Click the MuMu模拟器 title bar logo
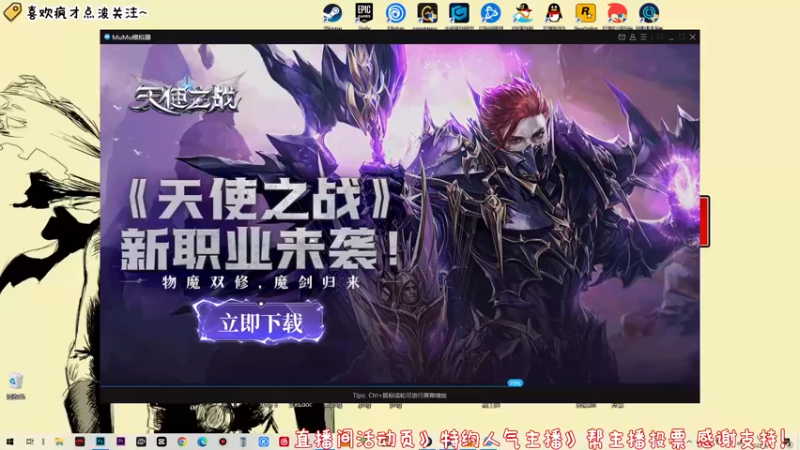800x450 pixels. tap(107, 37)
